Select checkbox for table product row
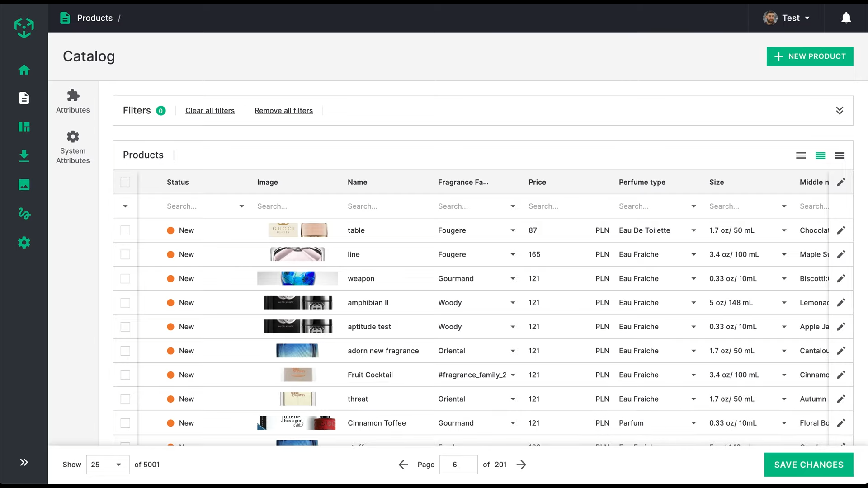This screenshot has width=868, height=488. 125,230
